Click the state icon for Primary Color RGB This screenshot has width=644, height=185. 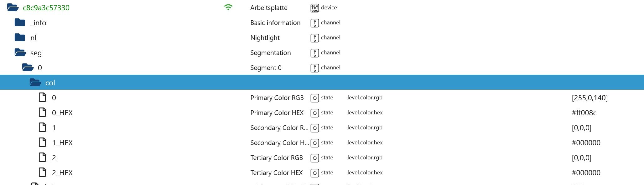point(314,98)
